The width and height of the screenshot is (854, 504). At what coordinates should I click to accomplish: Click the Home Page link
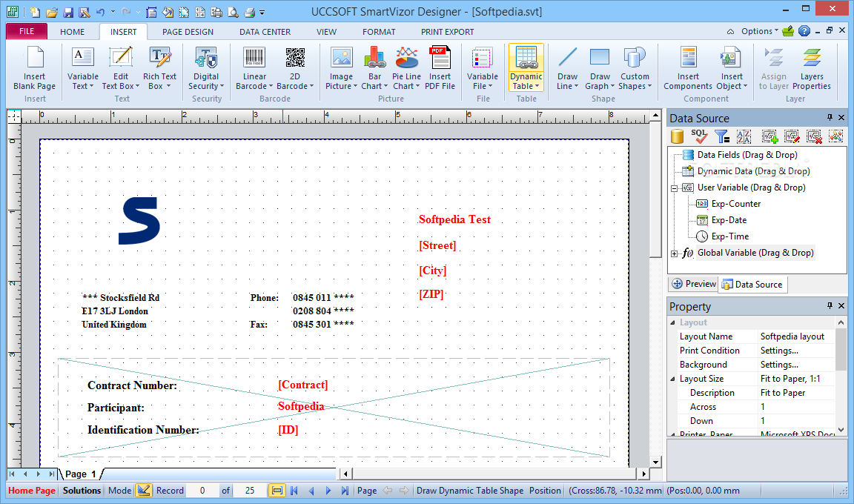(32, 491)
